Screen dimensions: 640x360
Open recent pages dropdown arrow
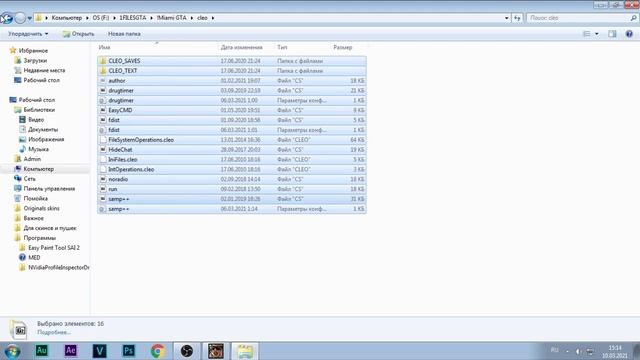coord(29,18)
